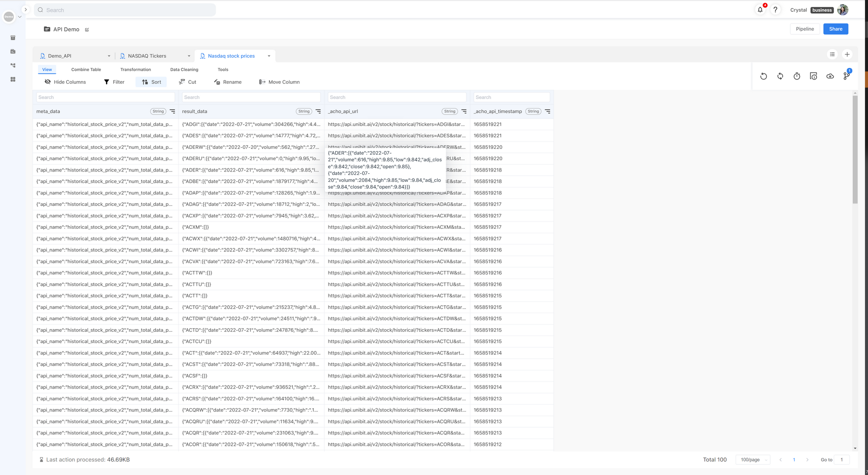Expand the Demo_API tab dropdown arrow
This screenshot has width=868, height=475.
click(109, 56)
